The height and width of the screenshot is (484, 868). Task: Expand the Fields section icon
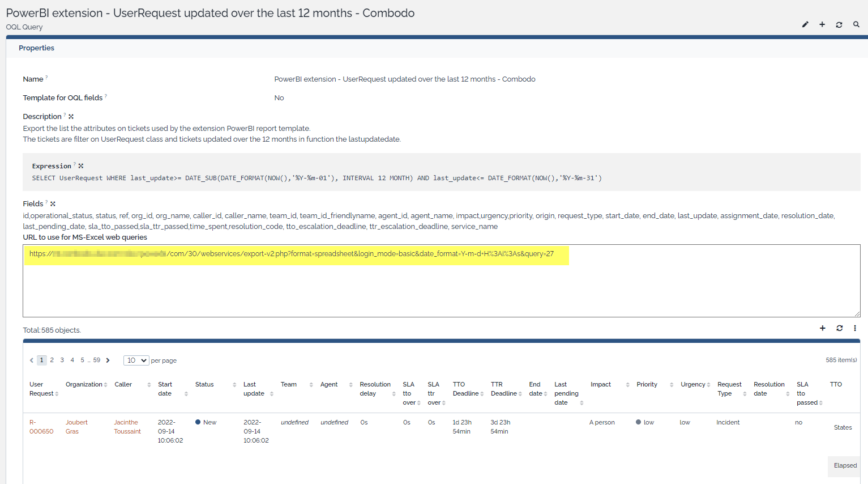53,204
